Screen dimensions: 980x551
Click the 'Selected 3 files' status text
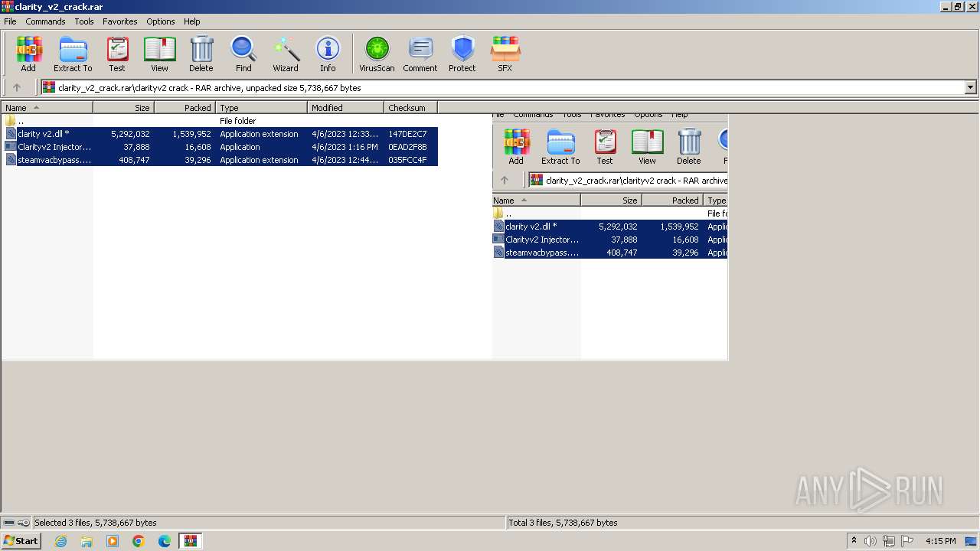click(x=95, y=523)
